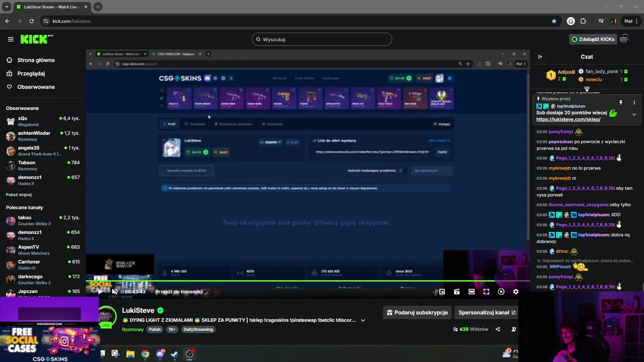Click AdijosB on gift leaderboard
Viewport: 644px width, 362px height.
tap(566, 72)
